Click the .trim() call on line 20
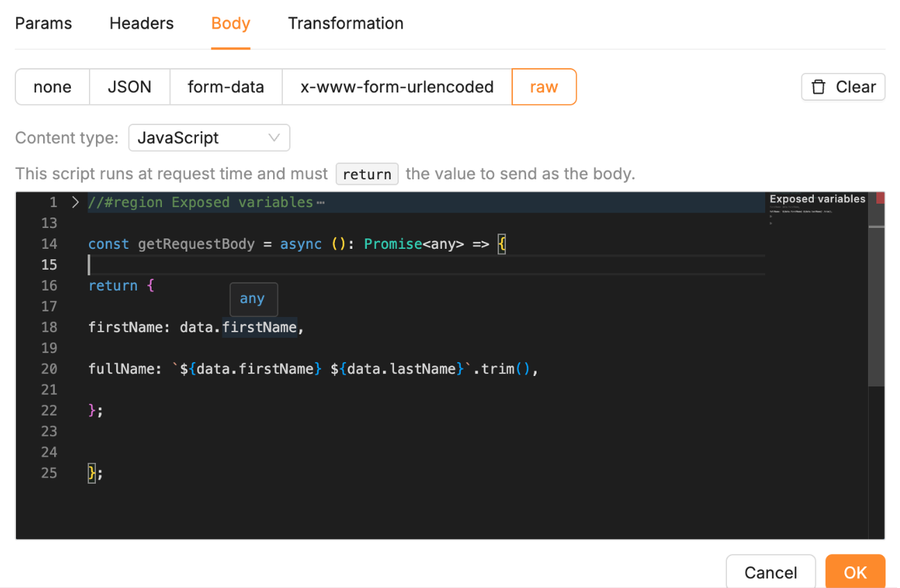The height and width of the screenshot is (588, 900). (x=502, y=368)
